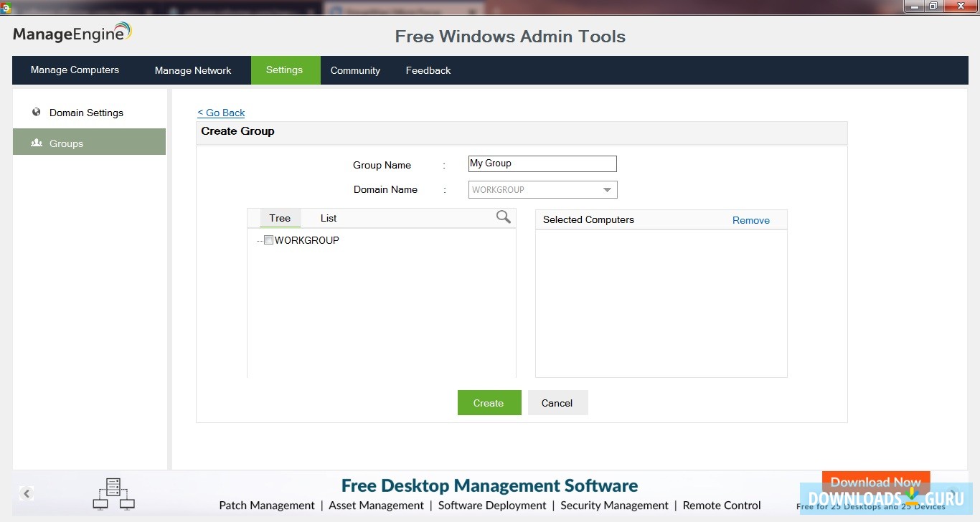Open Domain Settings in the sidebar
The image size is (980, 522).
90,113
